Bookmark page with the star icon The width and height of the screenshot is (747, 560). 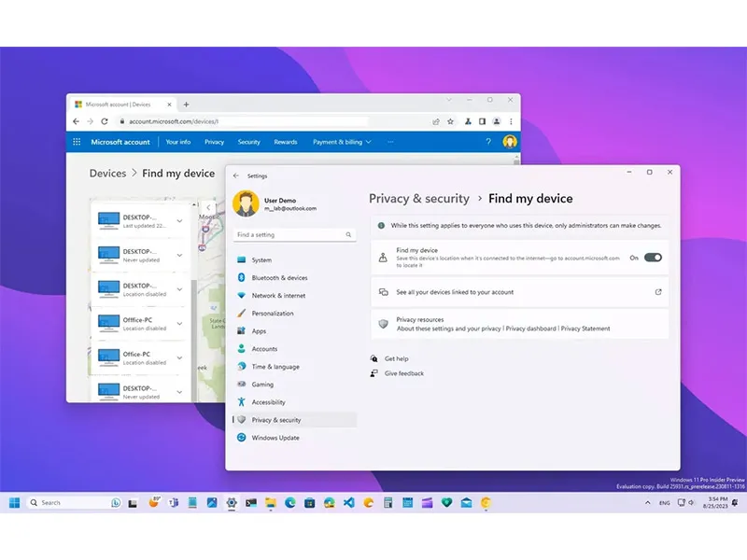(450, 121)
